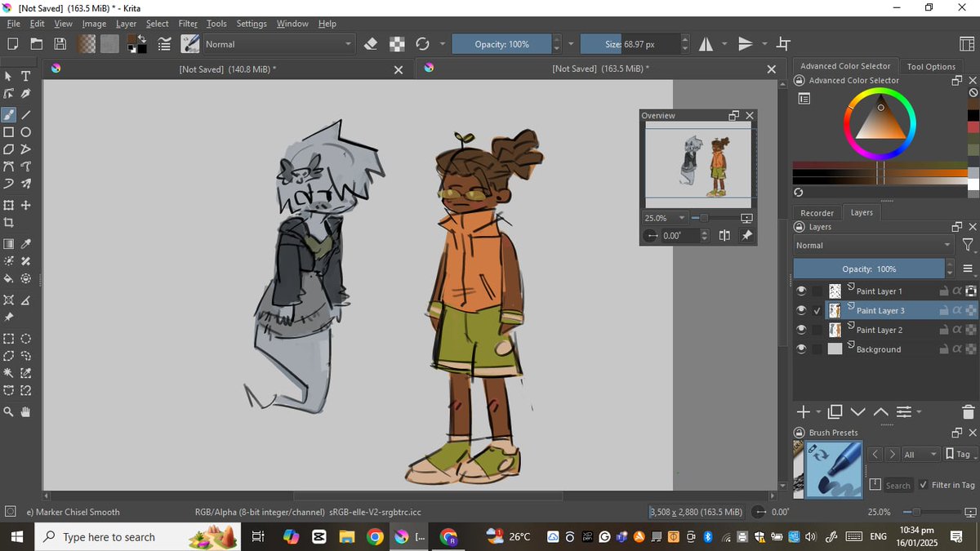Hide the Background layer
Screen dimensions: 980x551
(x=801, y=349)
